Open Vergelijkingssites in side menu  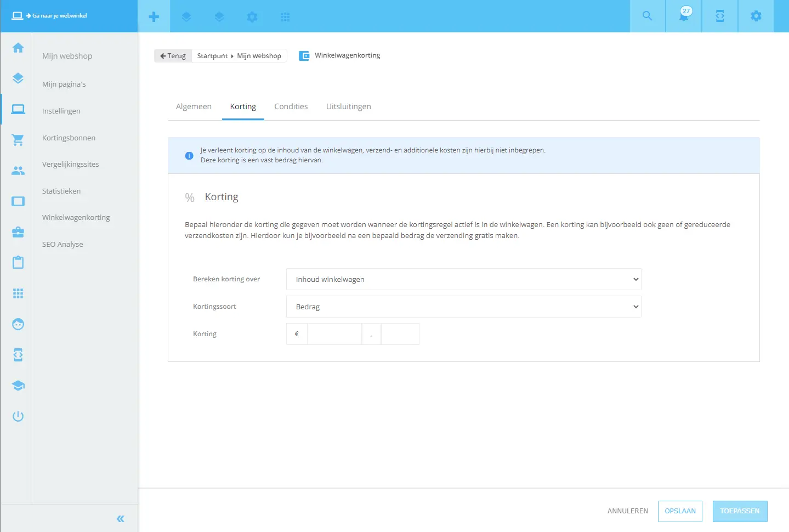(71, 164)
